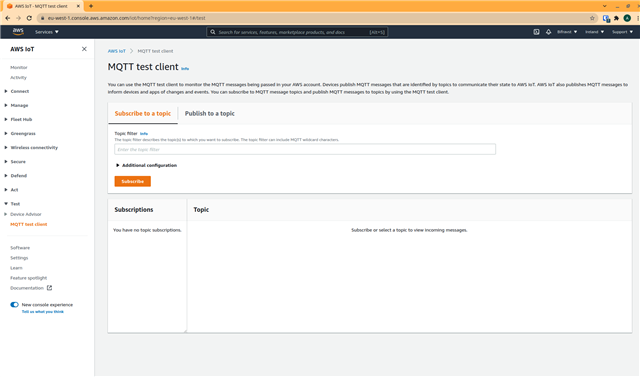Open Learn in the sidebar
Viewport: 640px width, 377px height.
[16, 268]
